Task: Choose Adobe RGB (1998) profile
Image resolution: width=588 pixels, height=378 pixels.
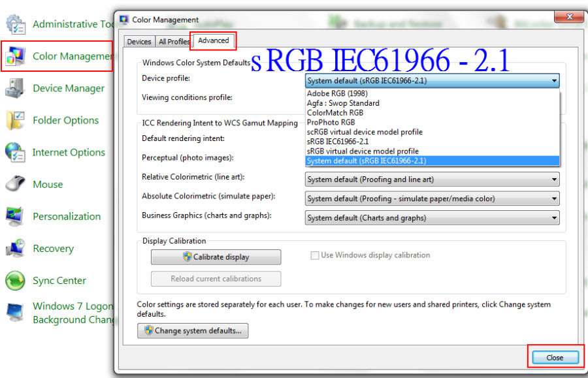Action: tap(433, 93)
